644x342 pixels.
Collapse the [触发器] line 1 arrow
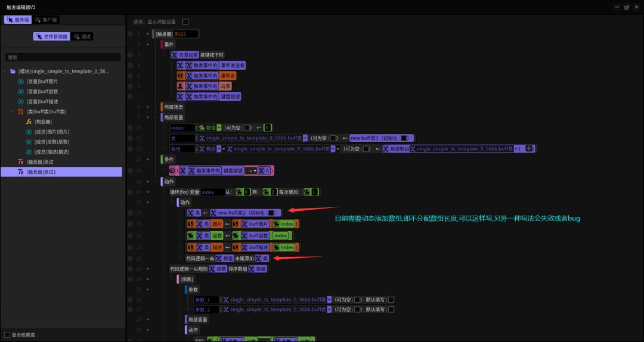pyautogui.click(x=147, y=34)
